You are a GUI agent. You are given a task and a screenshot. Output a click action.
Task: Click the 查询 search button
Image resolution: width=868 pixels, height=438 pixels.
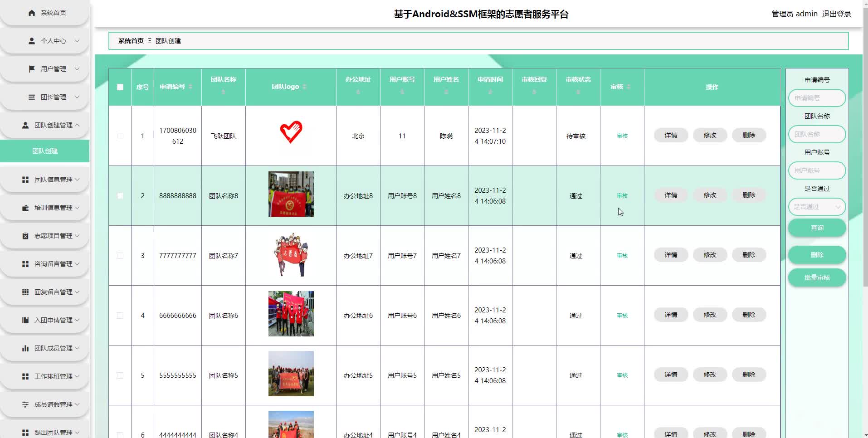817,228
